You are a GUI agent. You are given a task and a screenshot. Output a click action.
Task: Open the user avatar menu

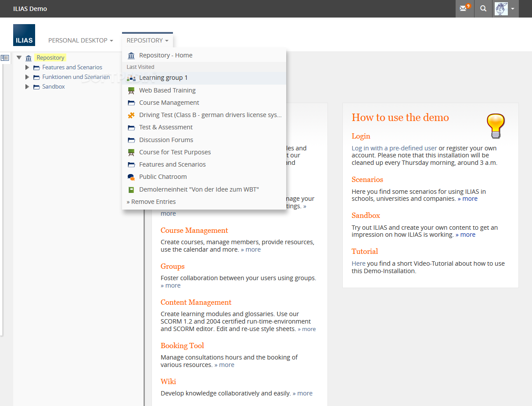coord(505,8)
